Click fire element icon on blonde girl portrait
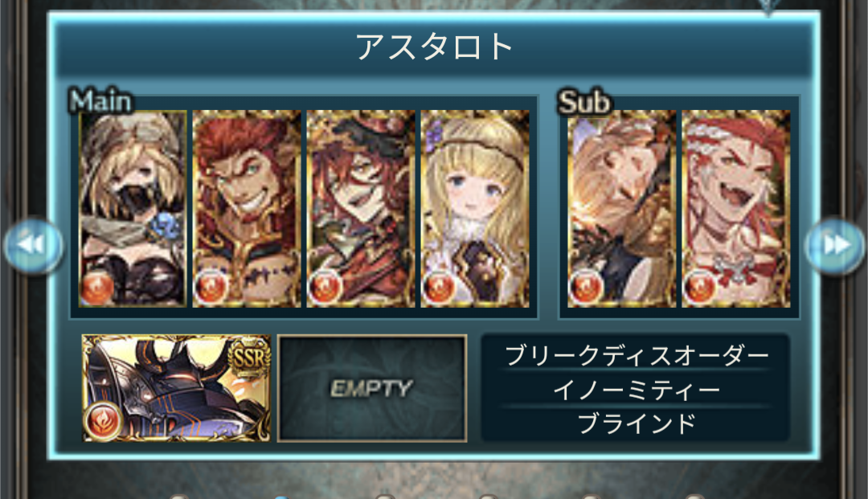 439,288
